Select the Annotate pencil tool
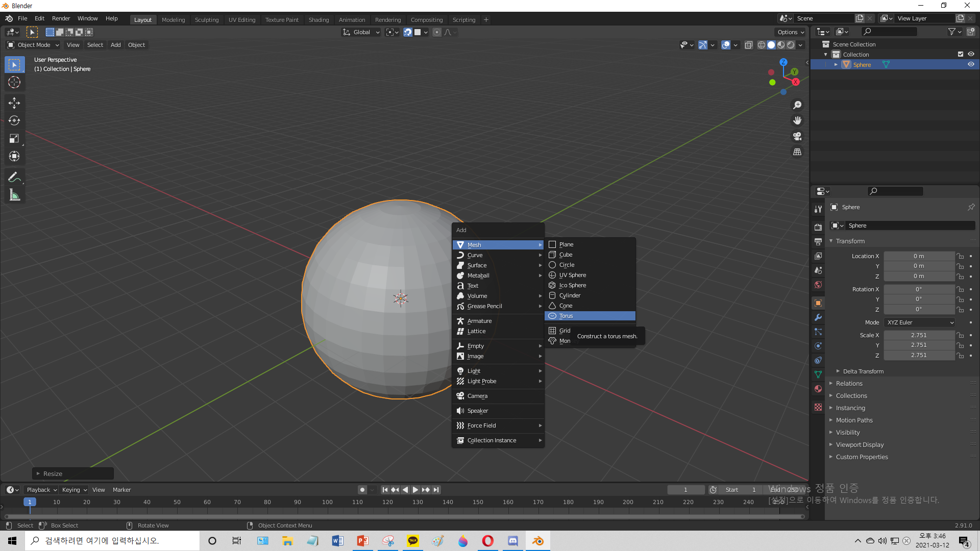980x551 pixels. (14, 177)
